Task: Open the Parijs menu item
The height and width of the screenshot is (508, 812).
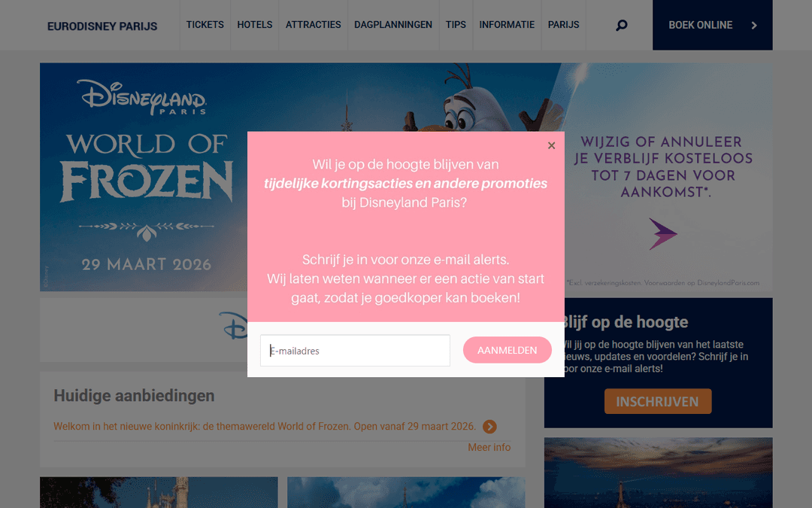Action: 563,25
